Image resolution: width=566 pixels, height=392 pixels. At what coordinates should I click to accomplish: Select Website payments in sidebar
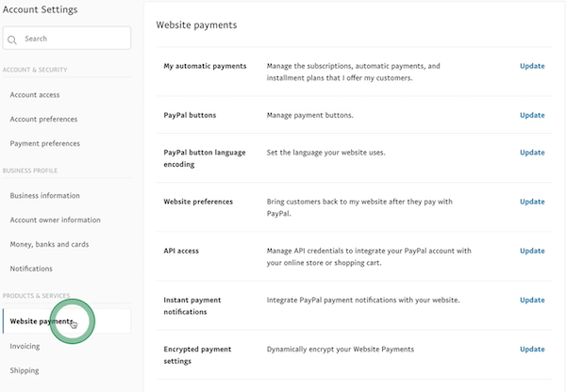pyautogui.click(x=42, y=321)
